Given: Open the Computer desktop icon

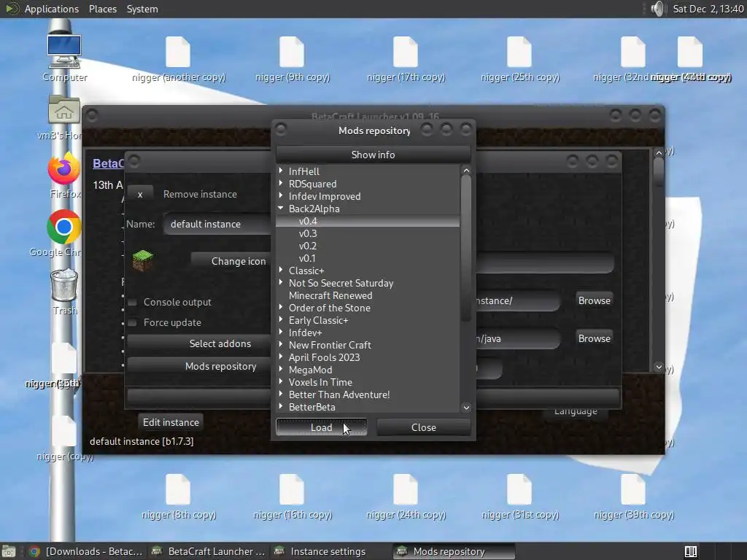Looking at the screenshot, I should [64, 52].
